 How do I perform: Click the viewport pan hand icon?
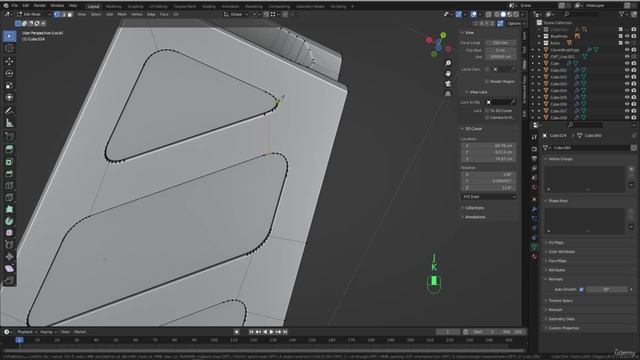[448, 73]
